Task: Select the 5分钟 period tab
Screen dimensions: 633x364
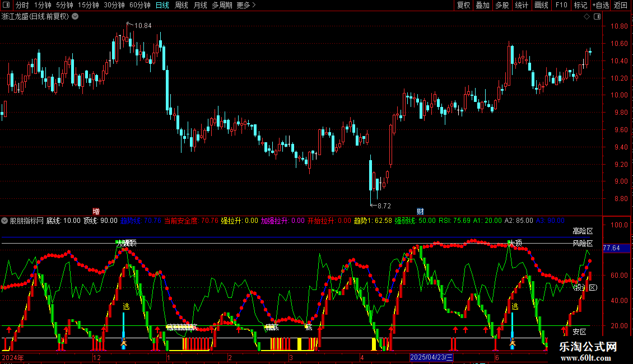Action: click(x=64, y=5)
